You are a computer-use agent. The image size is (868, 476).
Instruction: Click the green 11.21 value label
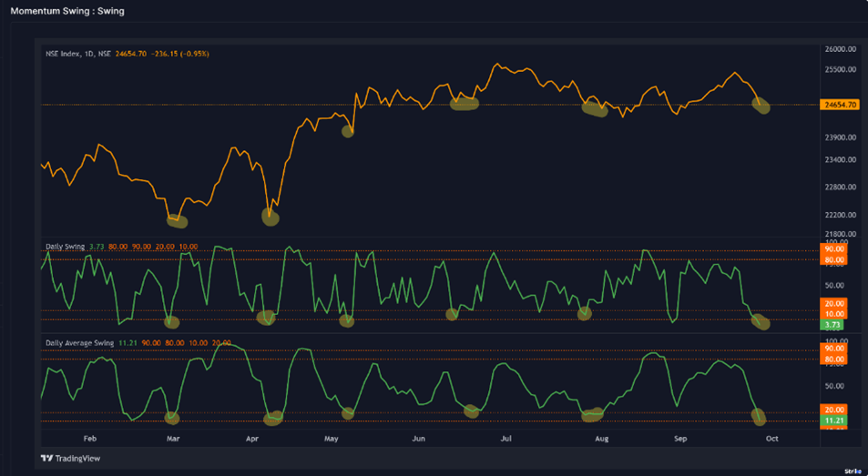tap(834, 421)
